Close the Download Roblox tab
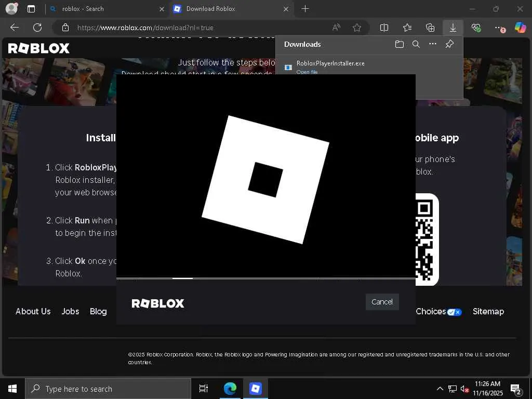The width and height of the screenshot is (532, 399). coord(286,9)
